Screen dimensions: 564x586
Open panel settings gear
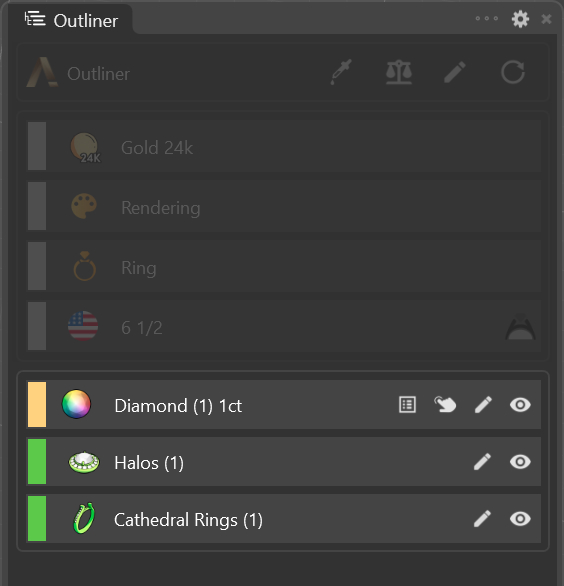click(x=520, y=19)
